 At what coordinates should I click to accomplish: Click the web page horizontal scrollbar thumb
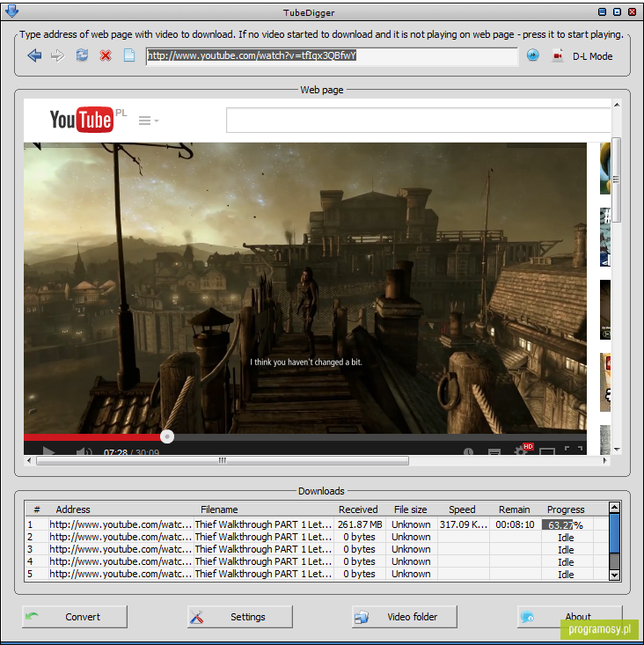click(x=223, y=461)
